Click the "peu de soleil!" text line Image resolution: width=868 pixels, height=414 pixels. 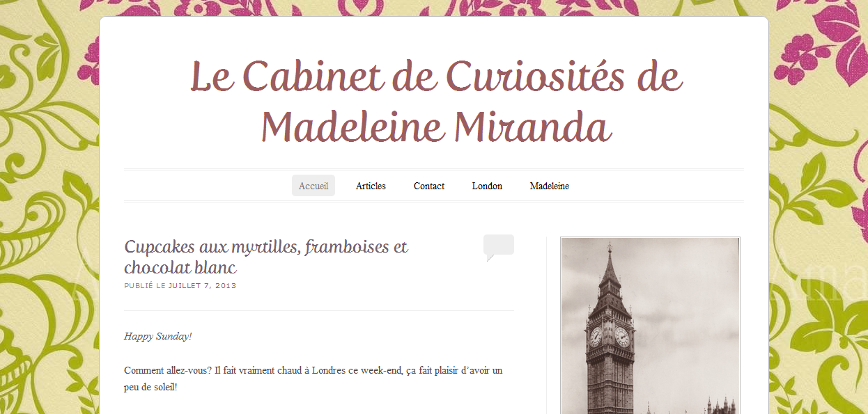pos(150,387)
